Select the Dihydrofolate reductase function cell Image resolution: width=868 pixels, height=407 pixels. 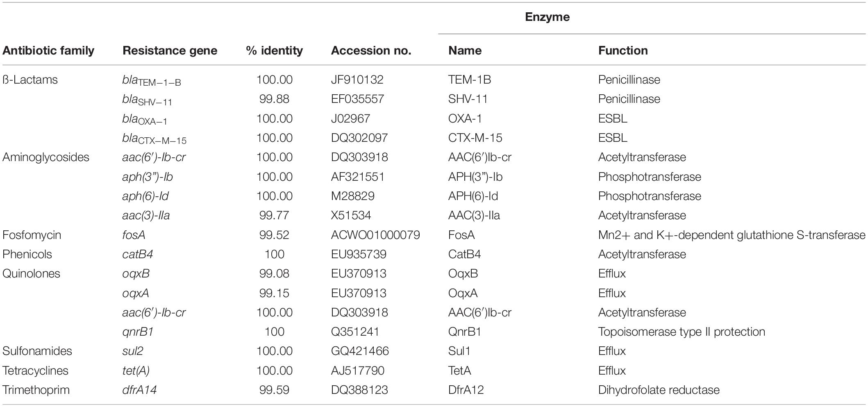click(659, 390)
